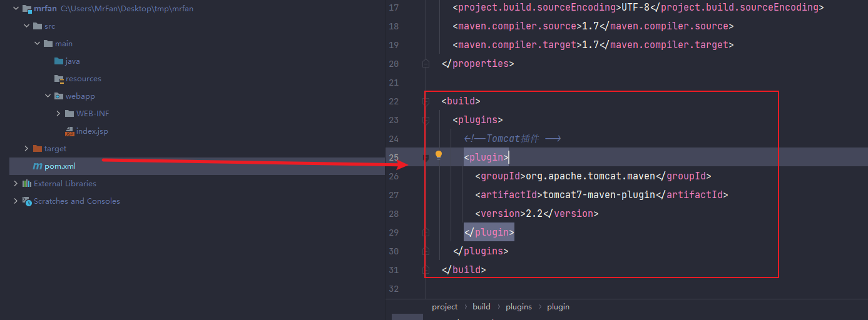Fold the plugin block on line 25
Screen dimensions: 868x320
point(426,157)
